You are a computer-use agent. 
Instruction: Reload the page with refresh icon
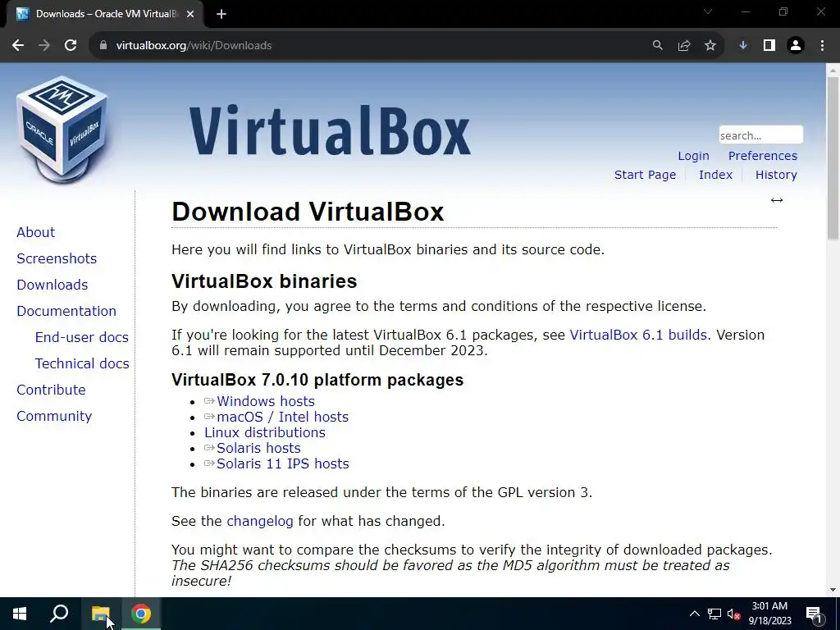click(x=71, y=46)
